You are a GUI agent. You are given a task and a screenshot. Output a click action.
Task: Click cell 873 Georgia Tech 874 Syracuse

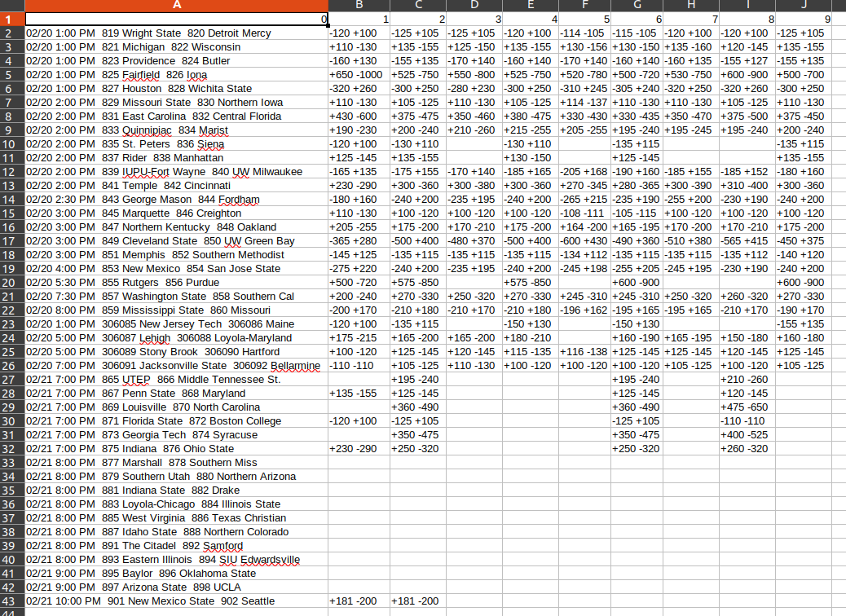[x=176, y=435]
